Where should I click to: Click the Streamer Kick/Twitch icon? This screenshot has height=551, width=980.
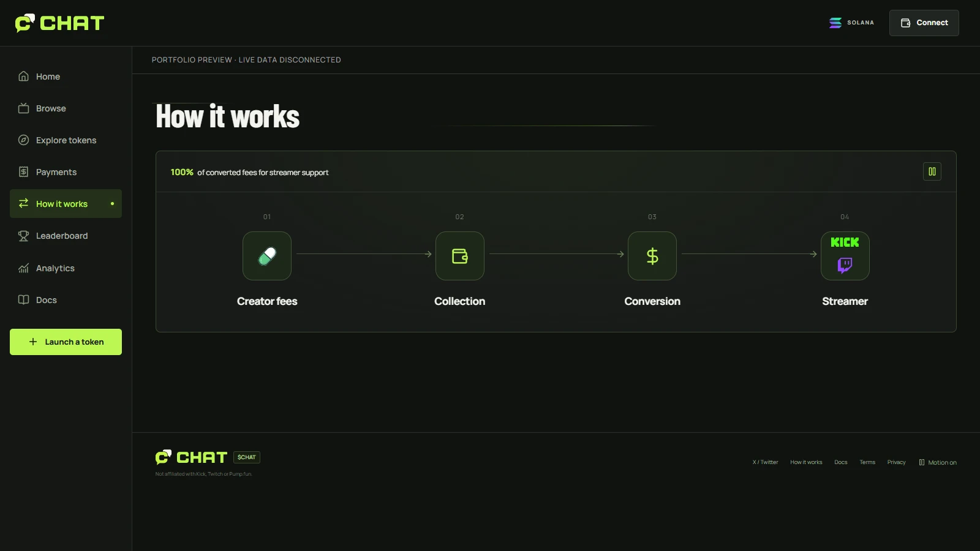pyautogui.click(x=845, y=256)
